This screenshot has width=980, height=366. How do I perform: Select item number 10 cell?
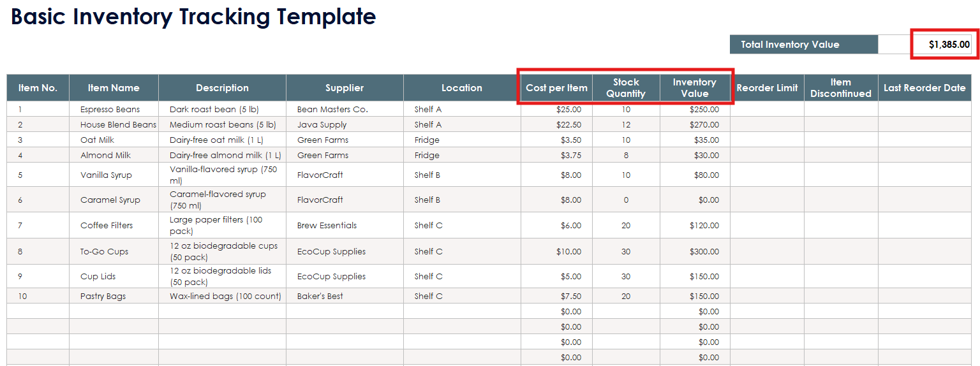click(38, 296)
